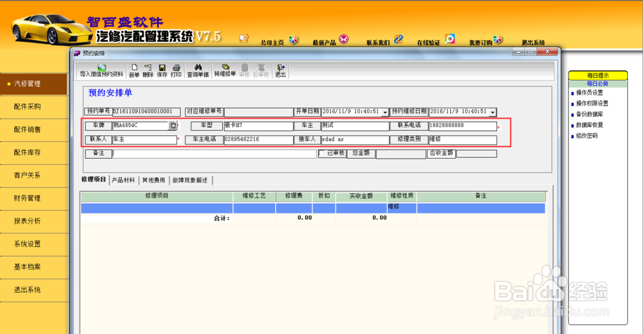Create a new order with 新单
The width and height of the screenshot is (644, 334).
[134, 71]
